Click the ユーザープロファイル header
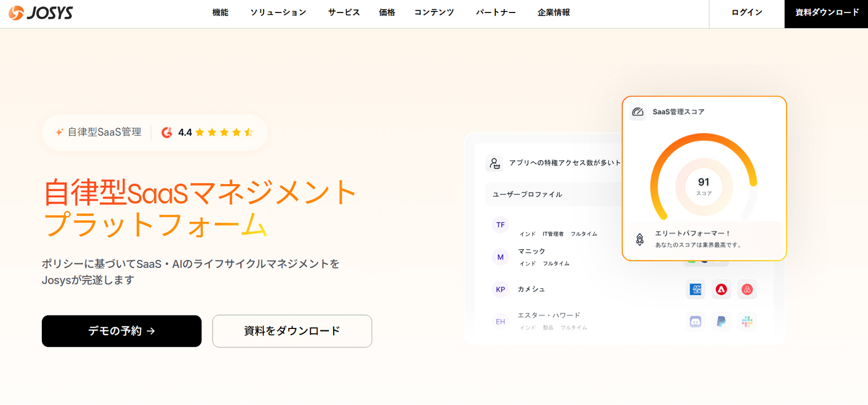Viewport: 868px width, 405px height. click(x=527, y=194)
